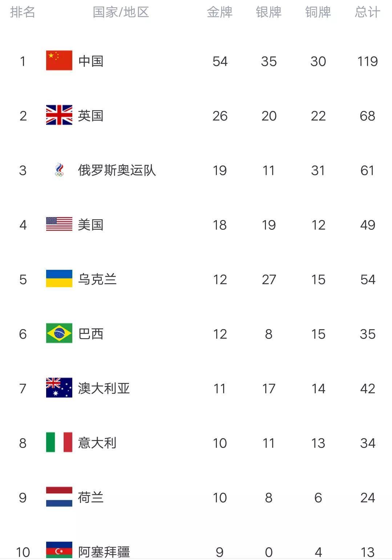Click the Italy flag icon
The width and height of the screenshot is (392, 560).
(59, 442)
